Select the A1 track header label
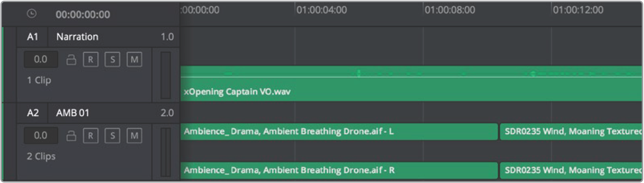Image resolution: width=644 pixels, height=183 pixels. 32,37
